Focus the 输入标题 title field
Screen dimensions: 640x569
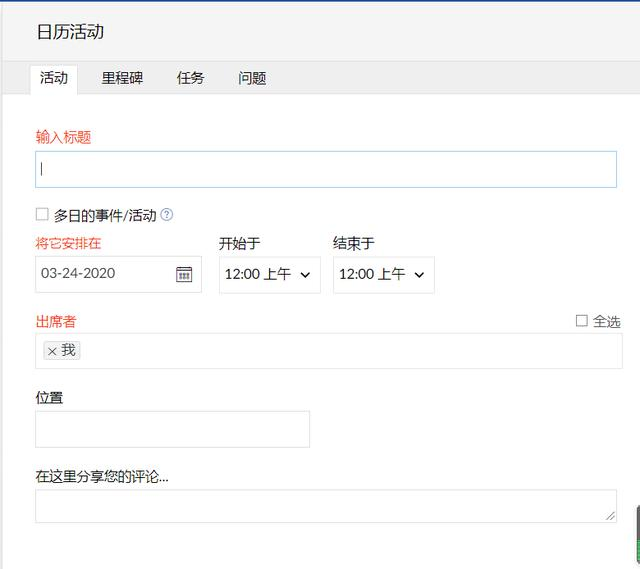pos(326,169)
